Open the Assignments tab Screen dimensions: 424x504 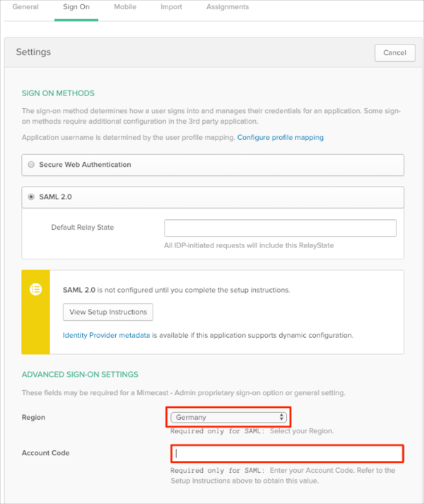(228, 7)
